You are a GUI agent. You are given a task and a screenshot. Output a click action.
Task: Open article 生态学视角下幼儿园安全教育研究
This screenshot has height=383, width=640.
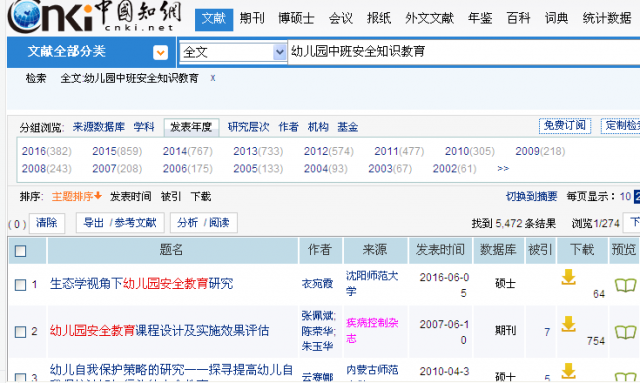coord(141,283)
